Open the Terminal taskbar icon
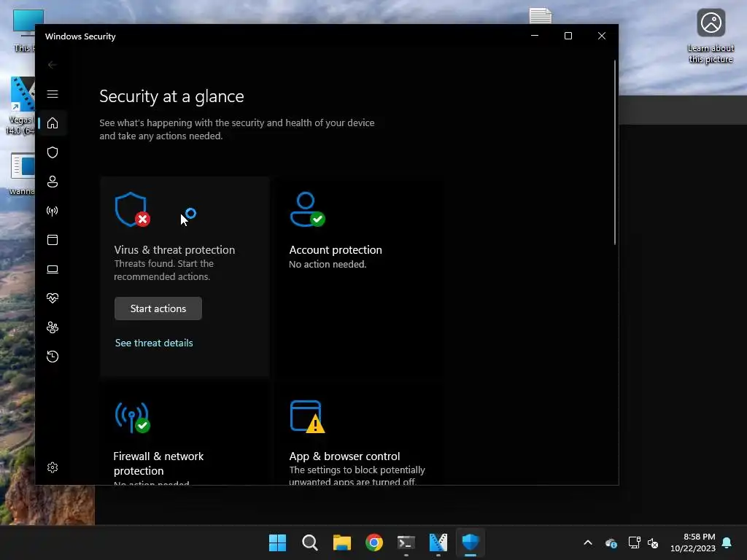The image size is (747, 560). pyautogui.click(x=406, y=542)
